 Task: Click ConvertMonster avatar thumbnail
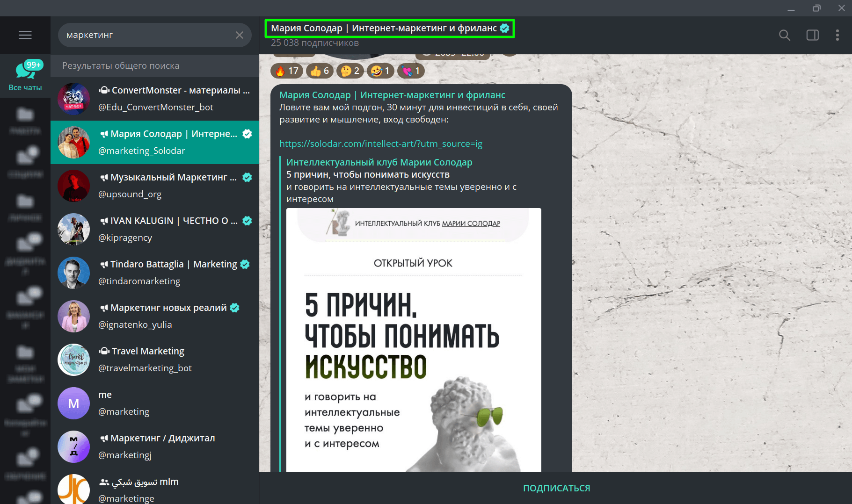pyautogui.click(x=73, y=99)
